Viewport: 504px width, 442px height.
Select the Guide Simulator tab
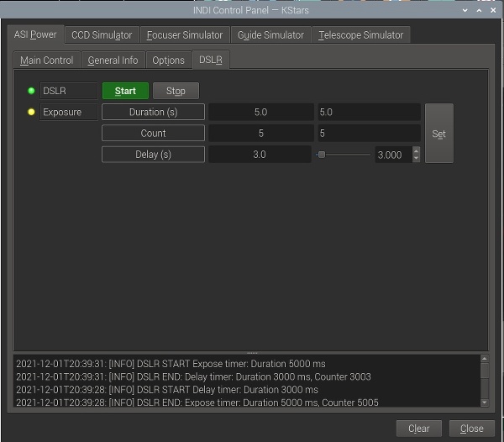coord(270,34)
